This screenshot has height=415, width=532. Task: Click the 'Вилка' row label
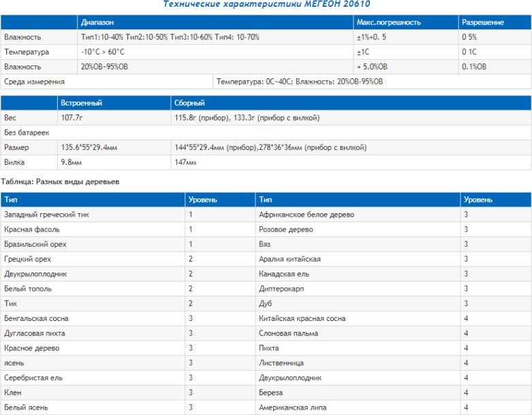pyautogui.click(x=14, y=162)
